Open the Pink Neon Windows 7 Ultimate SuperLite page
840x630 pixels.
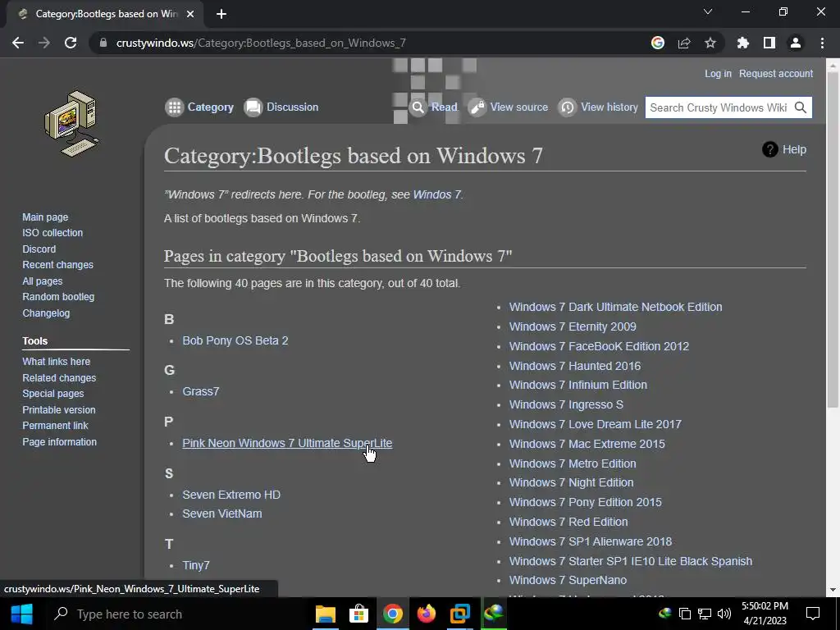pyautogui.click(x=287, y=443)
